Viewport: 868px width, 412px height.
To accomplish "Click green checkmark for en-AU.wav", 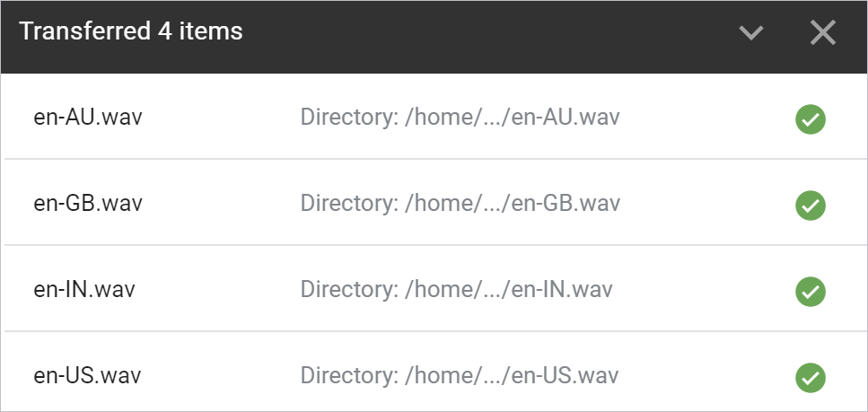I will pos(811,118).
